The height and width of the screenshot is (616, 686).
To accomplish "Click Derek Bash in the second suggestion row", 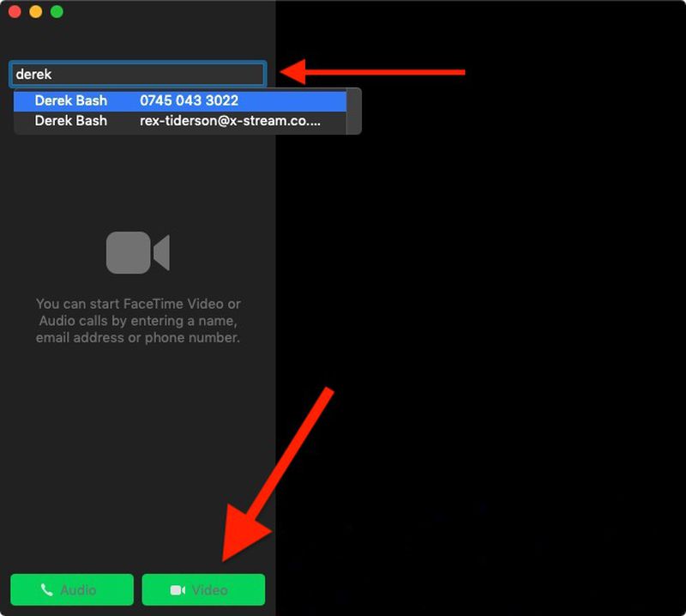I will coord(71,120).
